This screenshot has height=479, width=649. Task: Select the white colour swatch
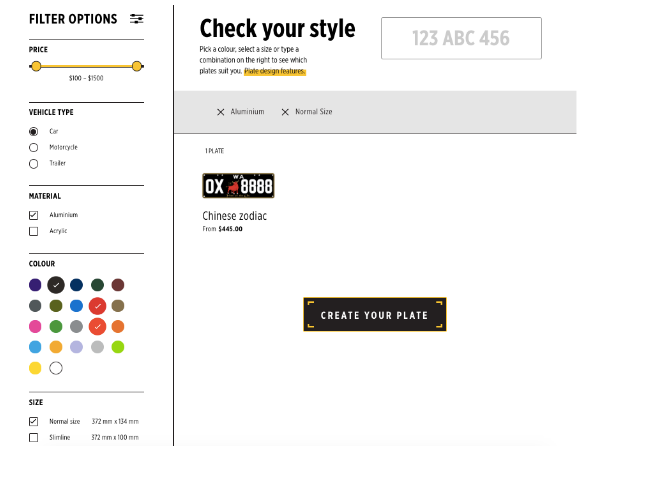56,368
